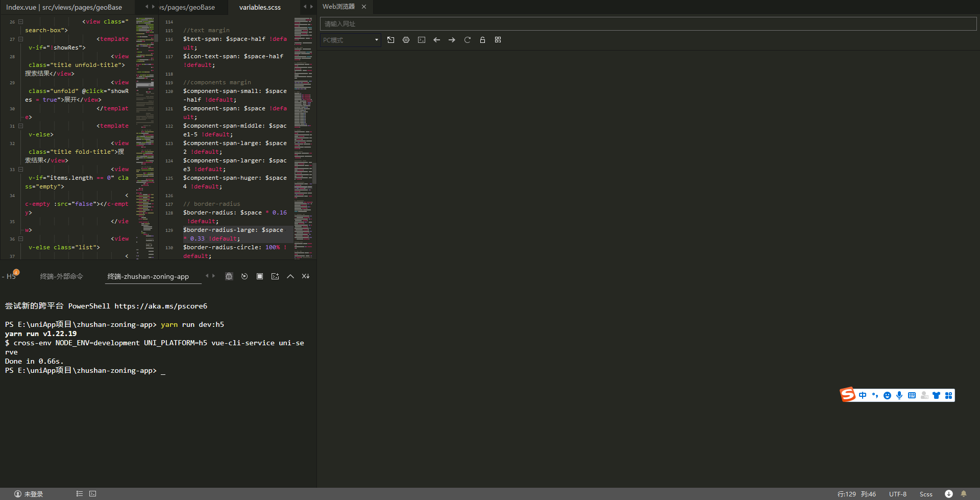Collapse the terminal panel with chevron up

[290, 276]
